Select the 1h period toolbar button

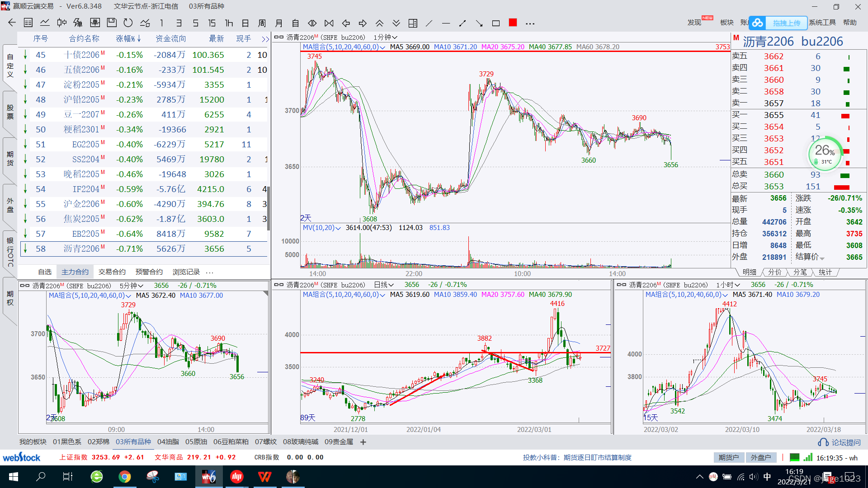point(229,23)
